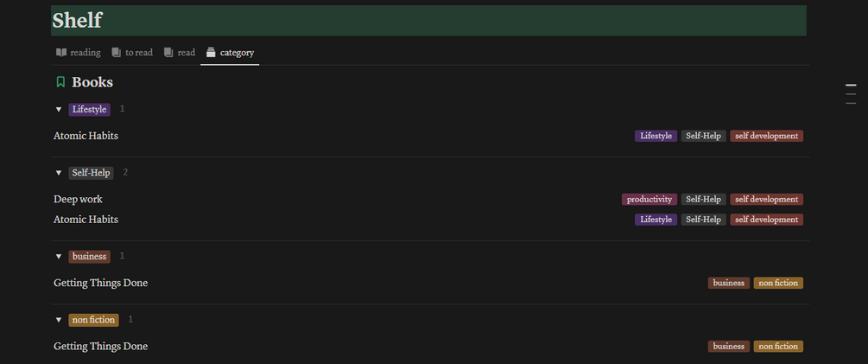The width and height of the screenshot is (868, 364).
Task: Open Atomic Habits under Lifestyle group
Action: [x=86, y=136]
